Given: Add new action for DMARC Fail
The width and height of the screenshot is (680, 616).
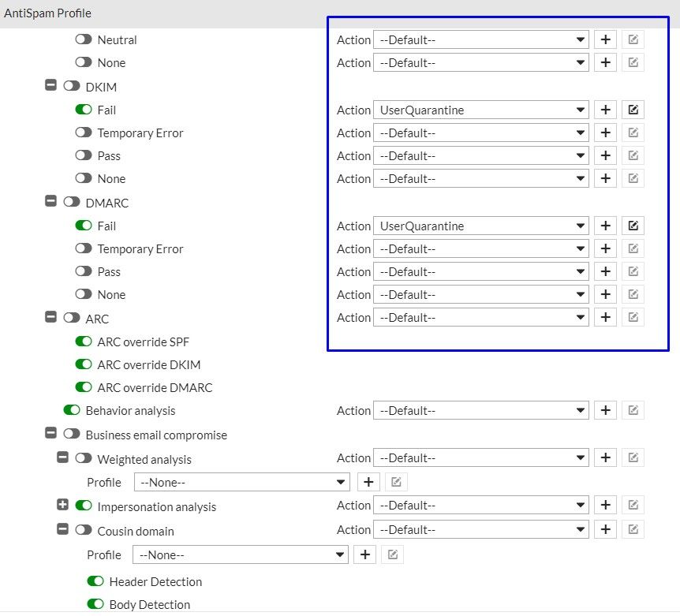Looking at the screenshot, I should pyautogui.click(x=605, y=226).
